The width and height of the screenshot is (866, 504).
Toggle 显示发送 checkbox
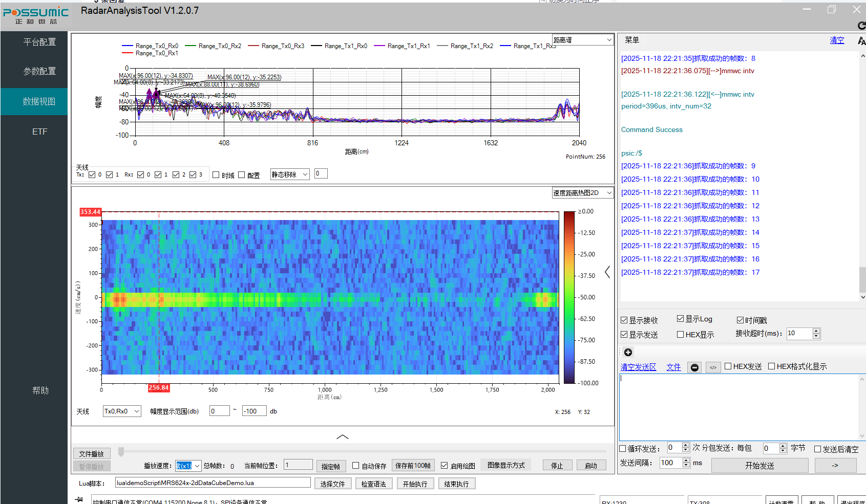(624, 335)
